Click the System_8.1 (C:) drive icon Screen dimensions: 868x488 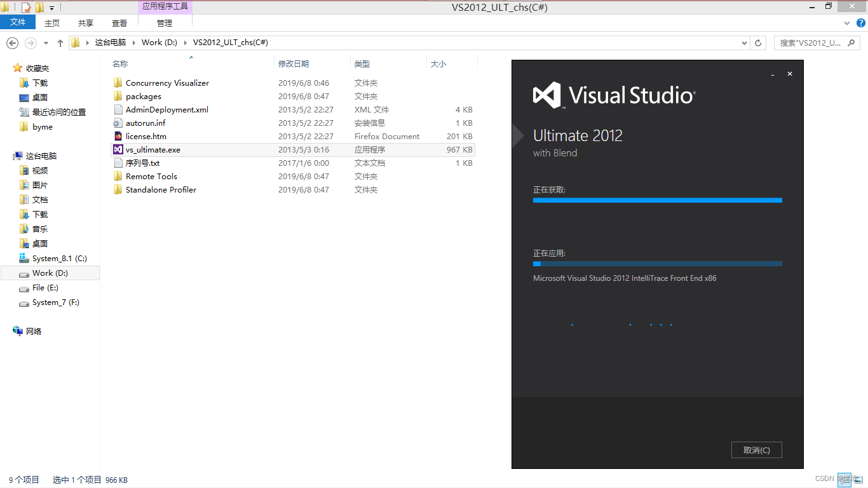coord(24,258)
